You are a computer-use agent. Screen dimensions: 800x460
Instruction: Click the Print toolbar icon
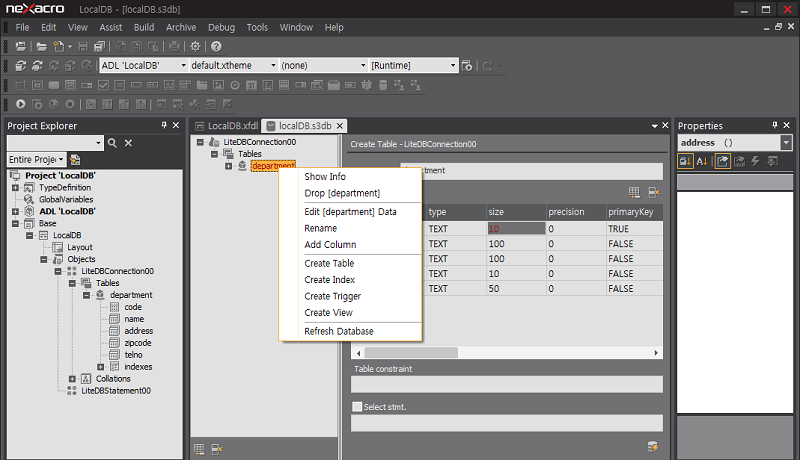(174, 46)
